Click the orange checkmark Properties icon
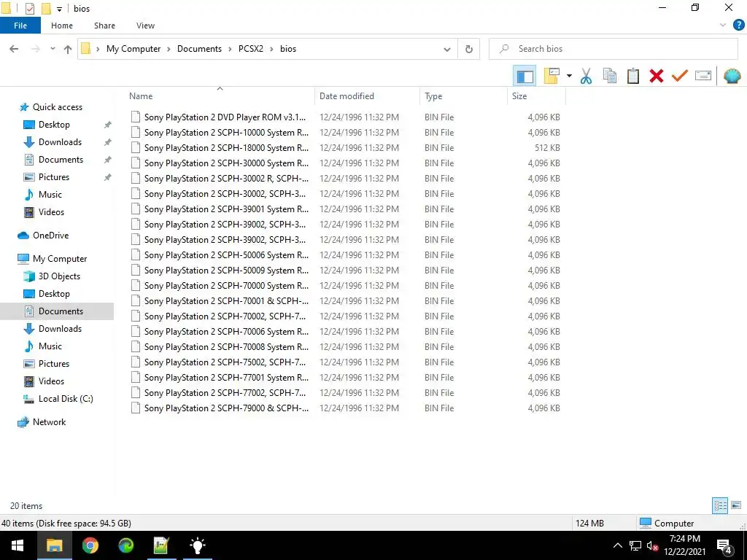747x560 pixels. (x=680, y=76)
